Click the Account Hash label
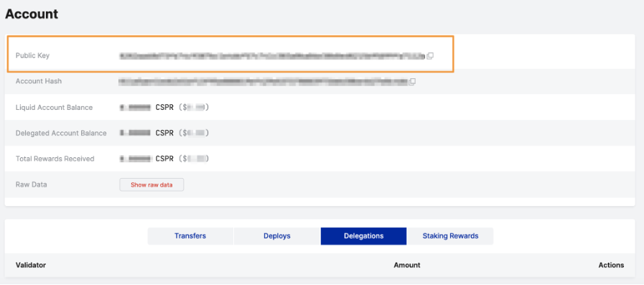 point(39,81)
